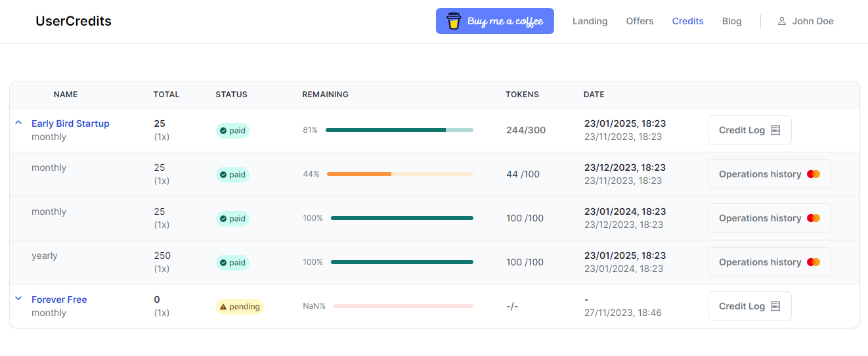
Task: Click the coffee cup icon in banner
Action: [x=454, y=21]
